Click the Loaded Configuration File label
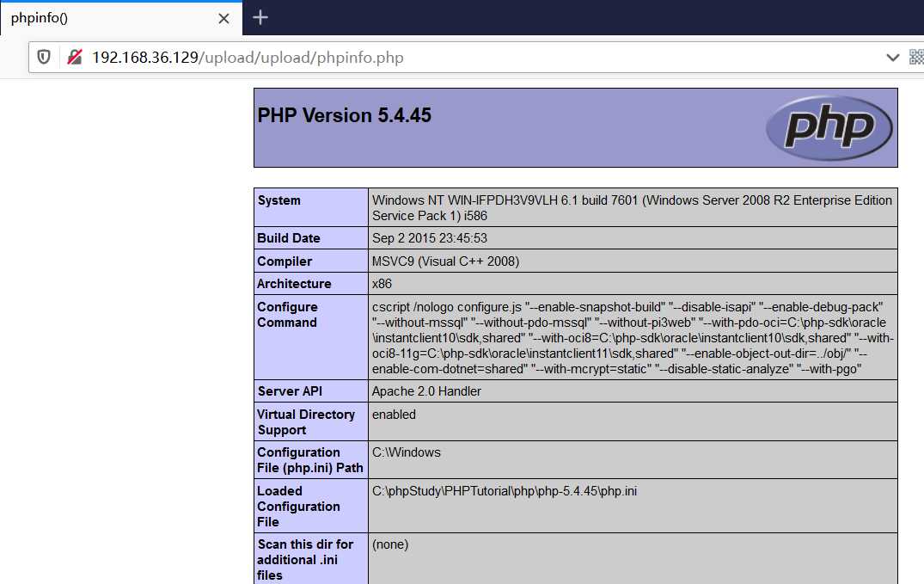 [x=299, y=506]
